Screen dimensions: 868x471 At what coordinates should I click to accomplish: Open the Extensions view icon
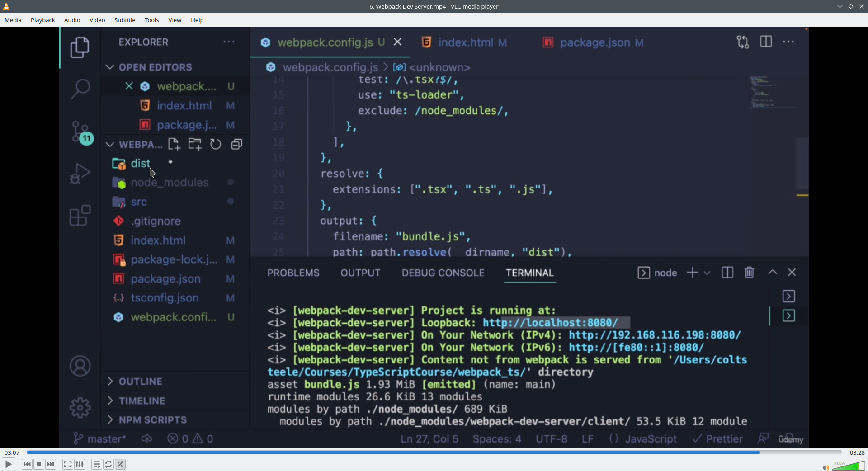(x=80, y=215)
